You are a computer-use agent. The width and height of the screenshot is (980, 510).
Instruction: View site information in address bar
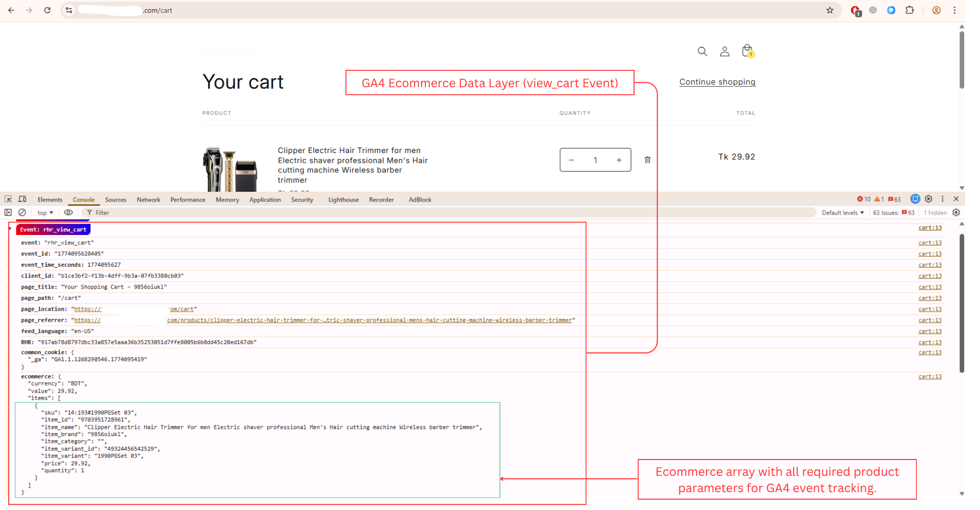pos(69,10)
